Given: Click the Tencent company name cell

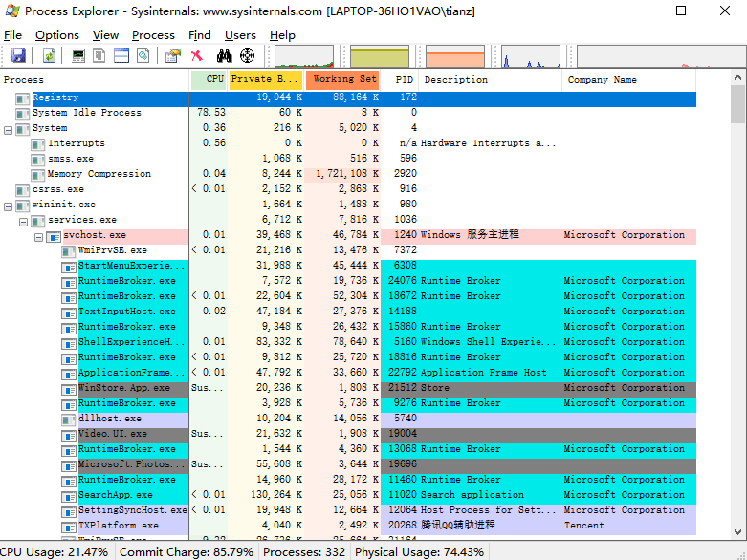Looking at the screenshot, I should 584,526.
